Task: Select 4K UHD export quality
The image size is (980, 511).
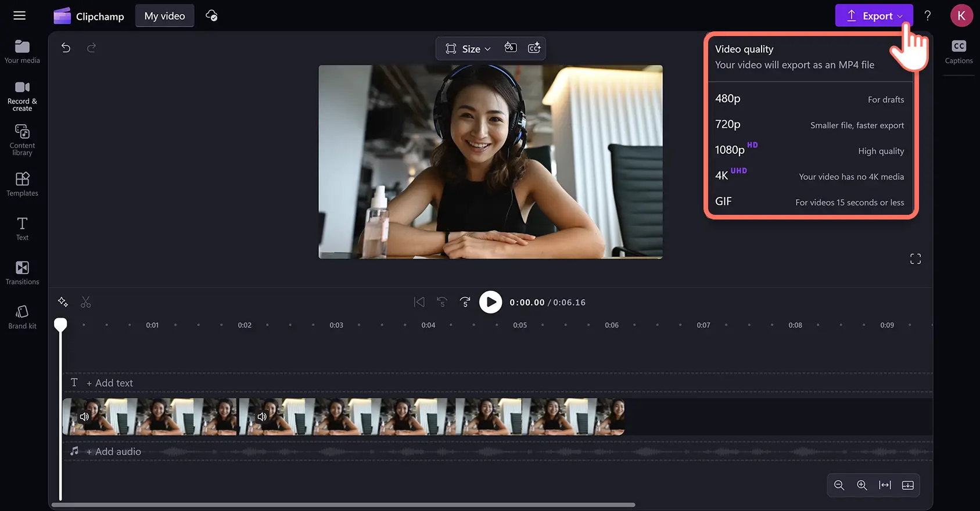Action: pyautogui.click(x=810, y=175)
